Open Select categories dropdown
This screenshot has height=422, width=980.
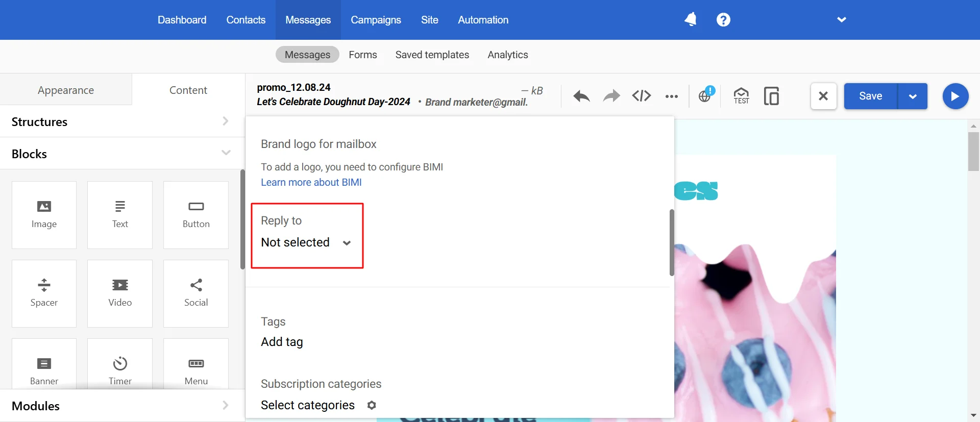point(308,405)
